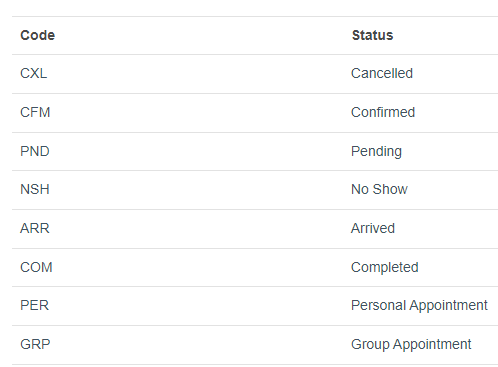Select the Cancelled status cell

point(382,73)
